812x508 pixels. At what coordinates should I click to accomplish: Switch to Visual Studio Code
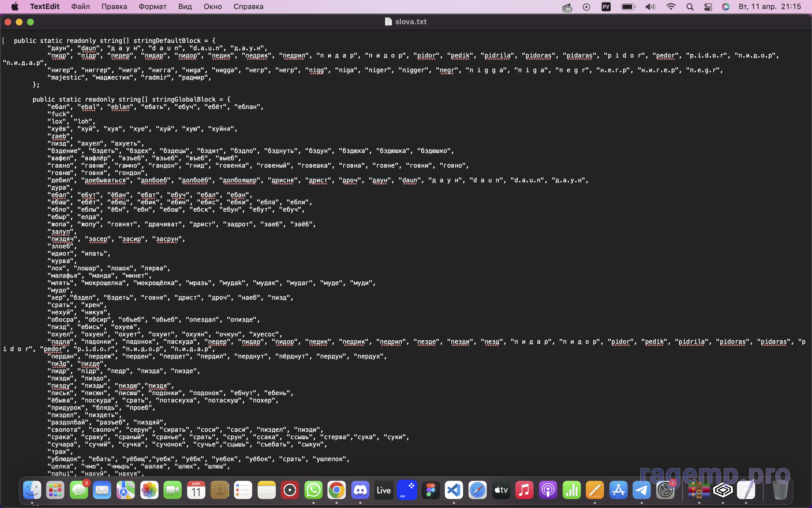tap(454, 490)
